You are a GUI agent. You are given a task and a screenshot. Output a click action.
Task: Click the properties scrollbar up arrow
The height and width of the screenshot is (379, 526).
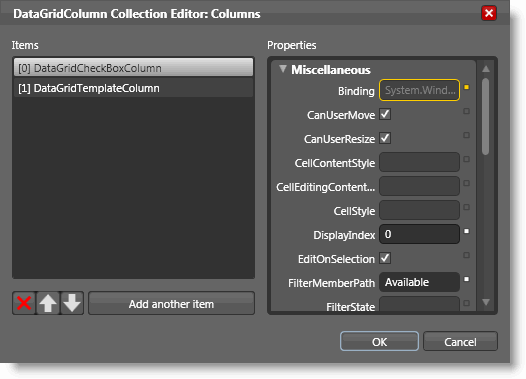486,69
